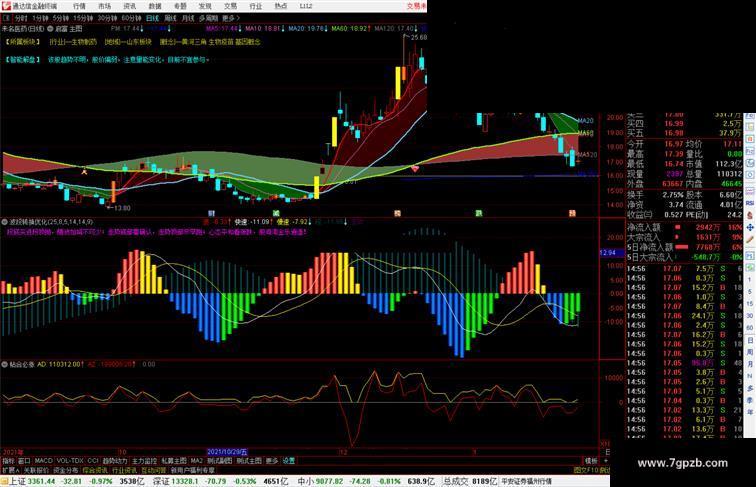Click the red figure icon under RSI
This screenshot has height=487, width=756.
tap(750, 215)
